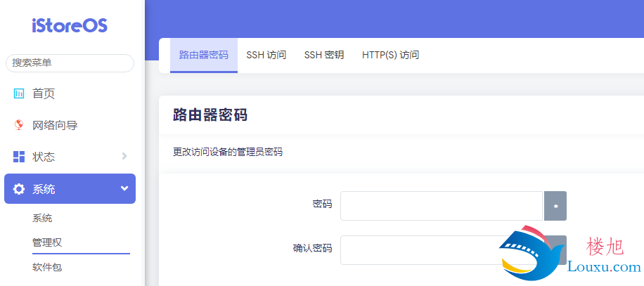
Task: Switch to the 路由器密码 tab
Action: (203, 55)
